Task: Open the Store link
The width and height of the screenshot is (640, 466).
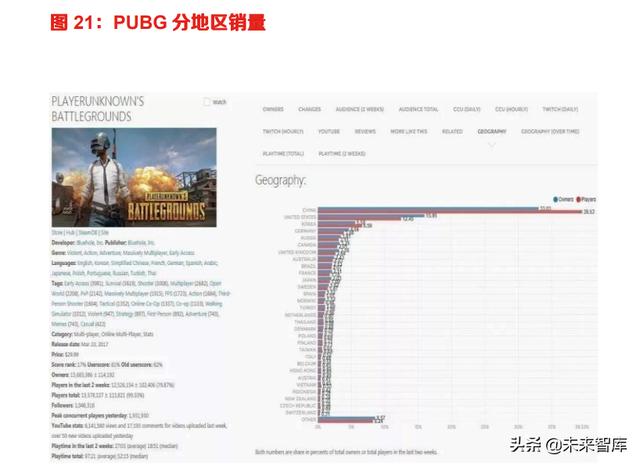Action: [57, 233]
